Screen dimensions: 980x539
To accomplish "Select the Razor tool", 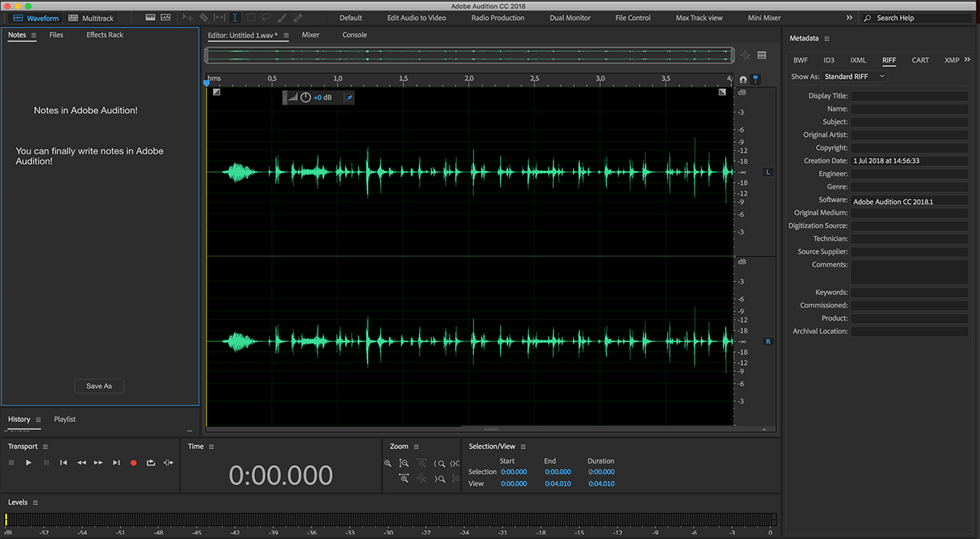I will pyautogui.click(x=204, y=18).
